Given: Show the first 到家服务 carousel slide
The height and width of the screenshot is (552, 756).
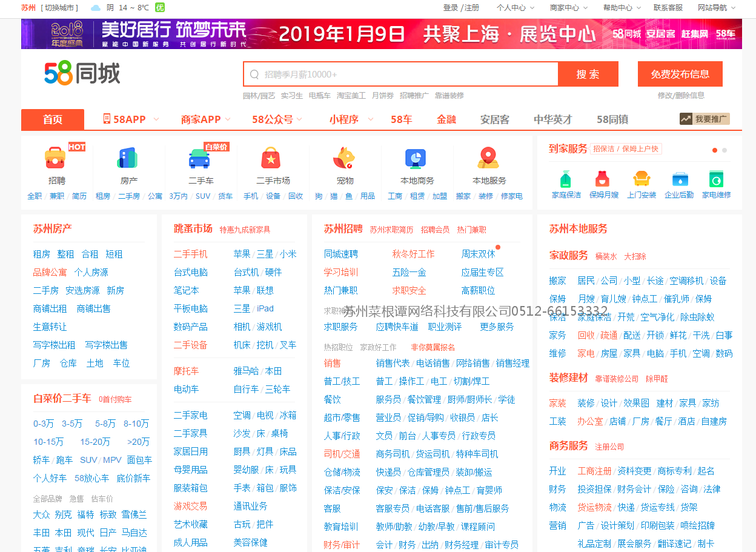Looking at the screenshot, I should pyautogui.click(x=715, y=150).
